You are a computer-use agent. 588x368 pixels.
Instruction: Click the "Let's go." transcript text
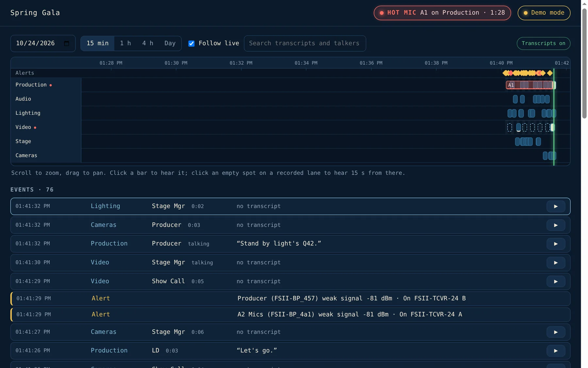click(x=257, y=351)
